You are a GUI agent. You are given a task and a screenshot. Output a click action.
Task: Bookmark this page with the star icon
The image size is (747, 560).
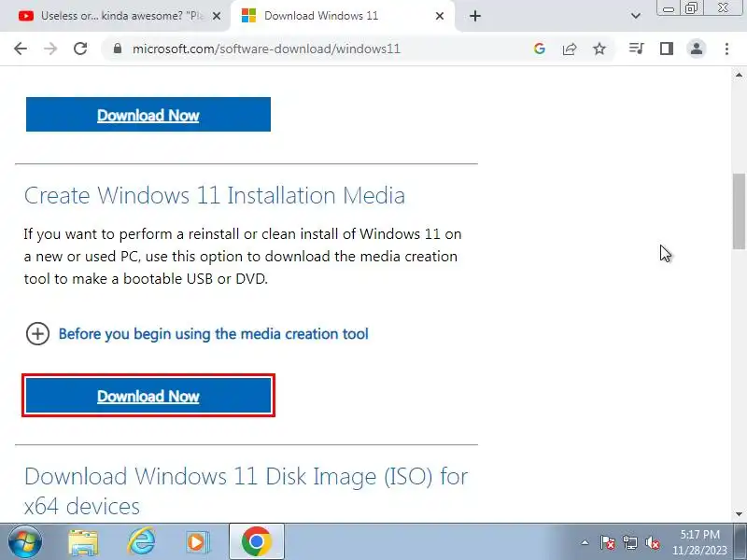(599, 49)
